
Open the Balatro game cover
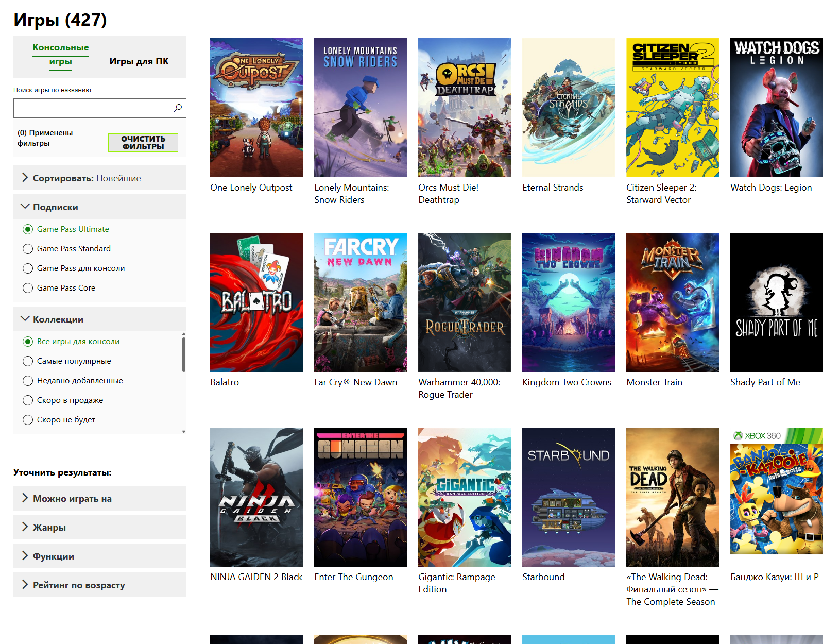256,302
